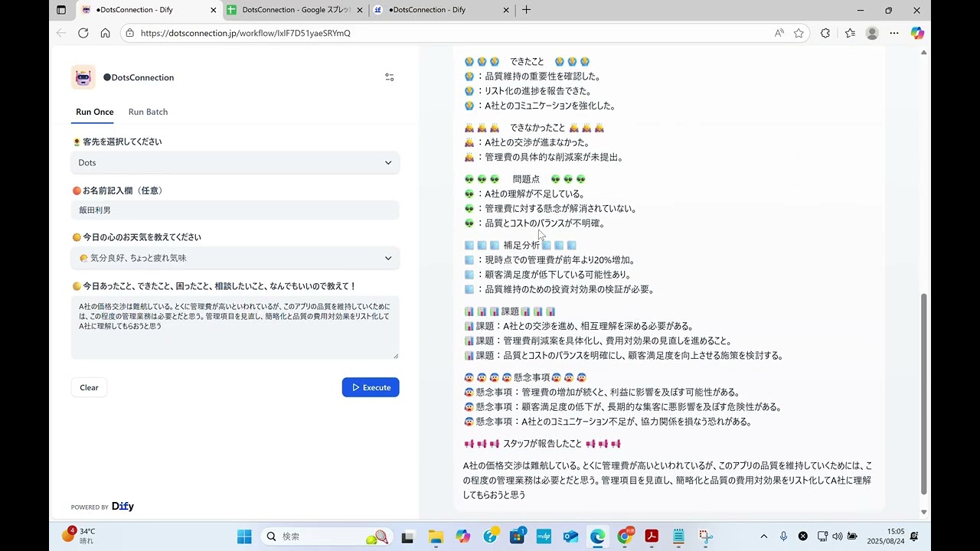Add this page to favorites with the star icon

[x=799, y=33]
